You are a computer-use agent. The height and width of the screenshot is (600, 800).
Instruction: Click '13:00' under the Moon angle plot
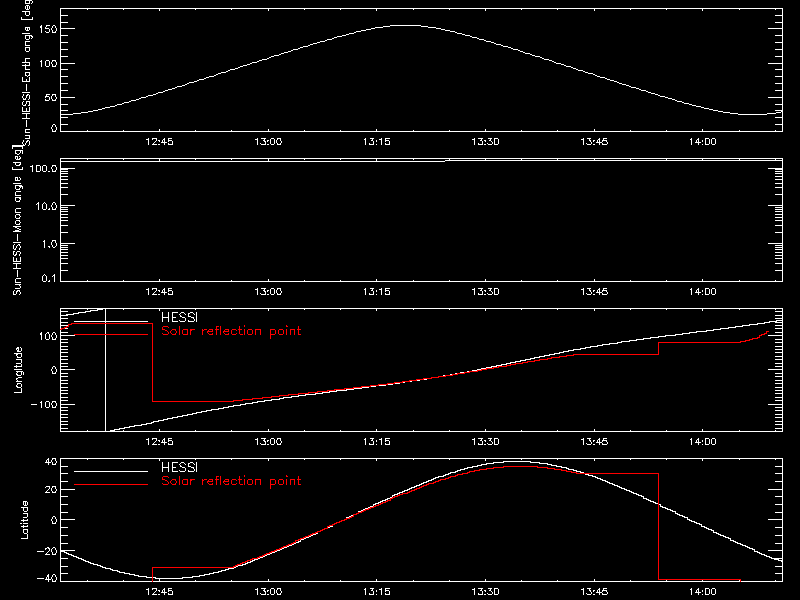(x=268, y=292)
